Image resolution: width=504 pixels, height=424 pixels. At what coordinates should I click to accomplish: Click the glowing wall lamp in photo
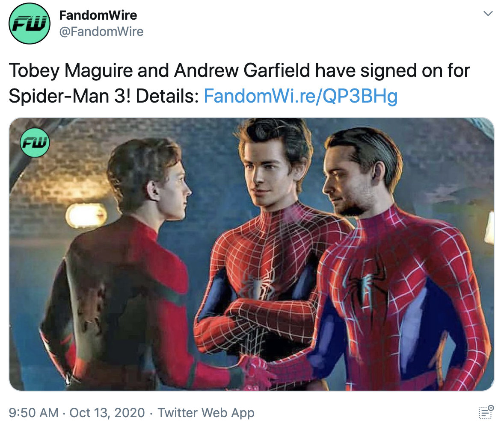click(x=86, y=215)
